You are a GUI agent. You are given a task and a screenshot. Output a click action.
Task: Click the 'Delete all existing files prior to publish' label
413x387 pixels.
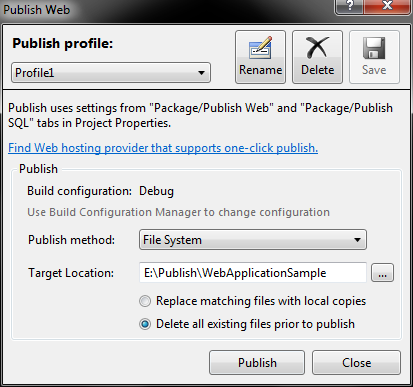coord(255,324)
